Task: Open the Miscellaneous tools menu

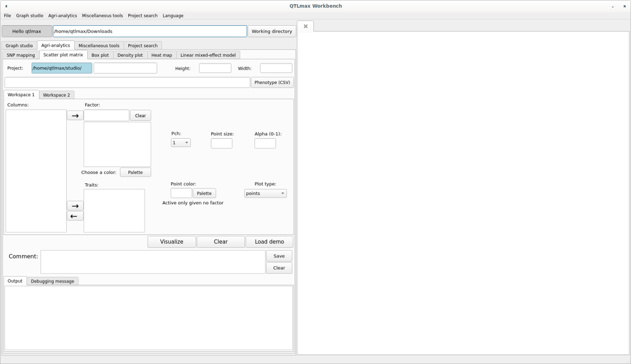Action: 102,16
